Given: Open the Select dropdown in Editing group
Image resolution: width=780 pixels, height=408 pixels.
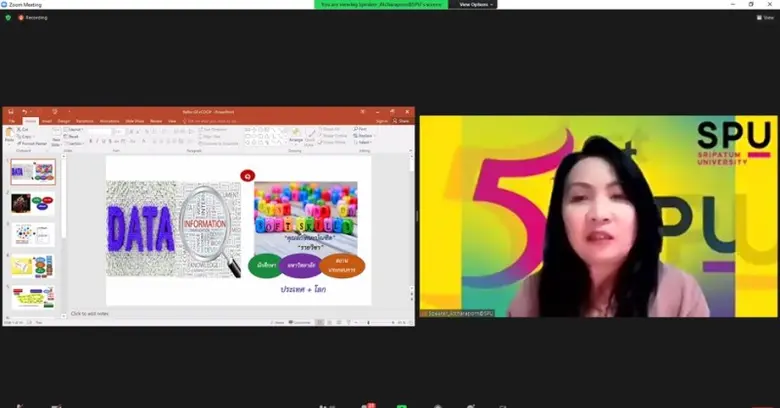Looking at the screenshot, I should pyautogui.click(x=362, y=142).
